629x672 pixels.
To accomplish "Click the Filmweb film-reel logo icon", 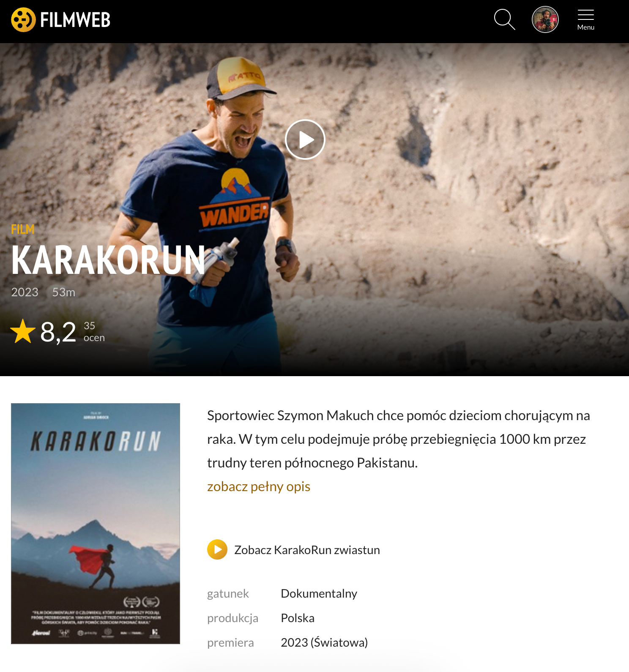I will click(x=23, y=20).
